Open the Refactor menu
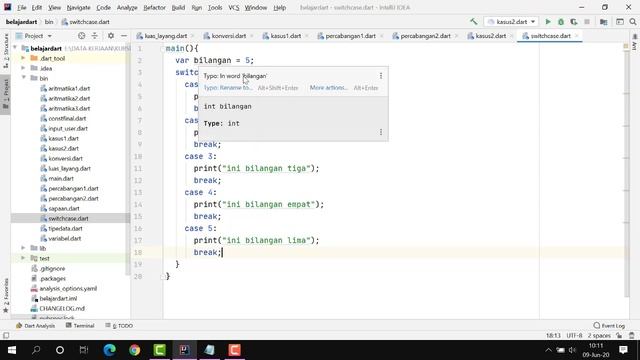The image size is (640, 360). (154, 7)
